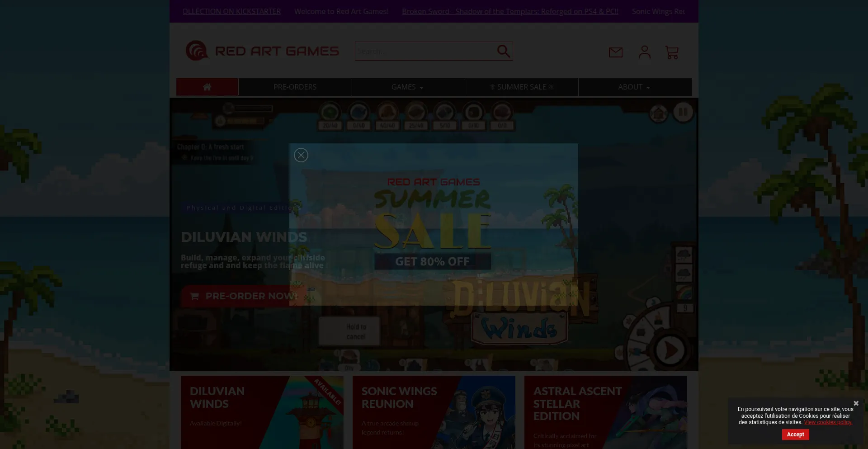Open the PRE-ORDERS menu item
This screenshot has width=868, height=449.
295,87
